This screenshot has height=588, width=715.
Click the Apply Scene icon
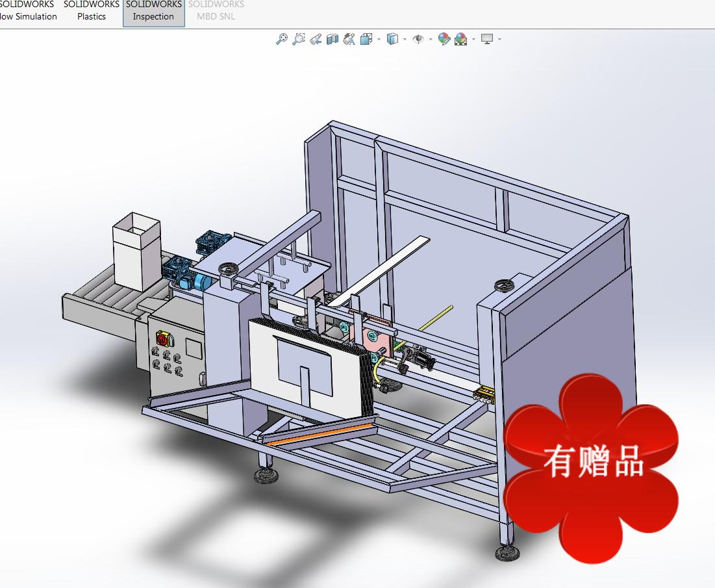(x=460, y=39)
